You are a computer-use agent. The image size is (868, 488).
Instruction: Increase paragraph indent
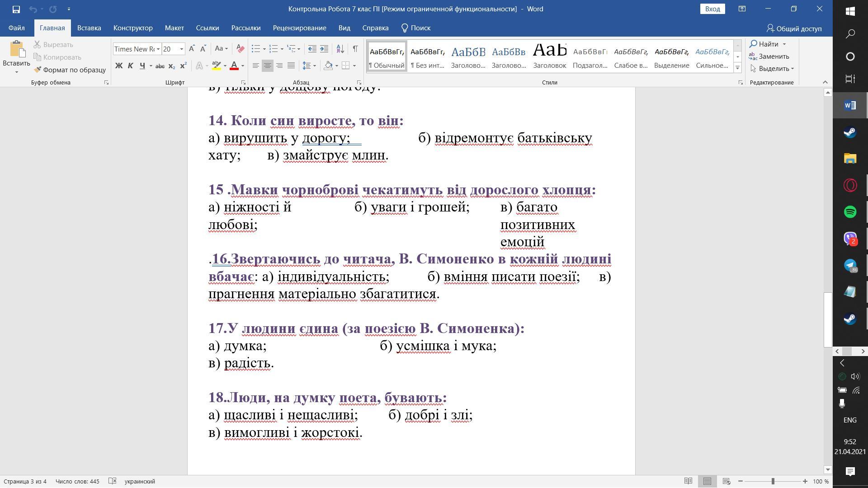point(324,49)
